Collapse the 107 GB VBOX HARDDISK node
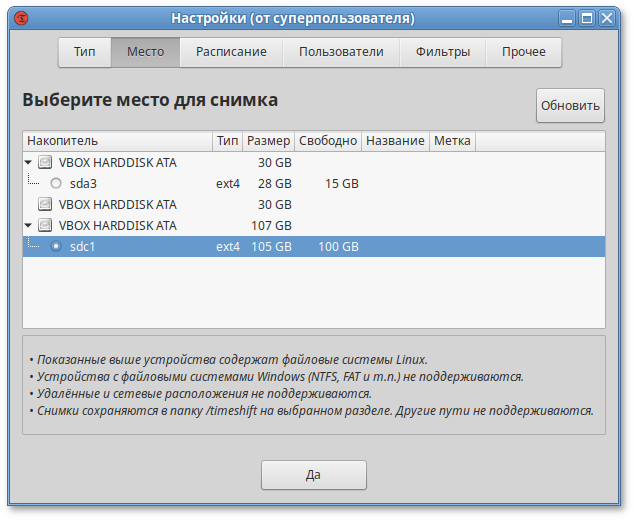 pyautogui.click(x=28, y=225)
